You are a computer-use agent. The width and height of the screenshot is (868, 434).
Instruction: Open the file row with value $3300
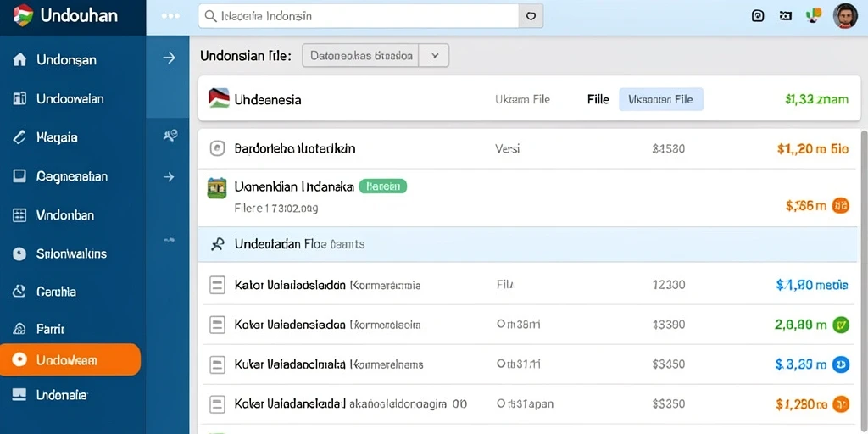coord(529,325)
